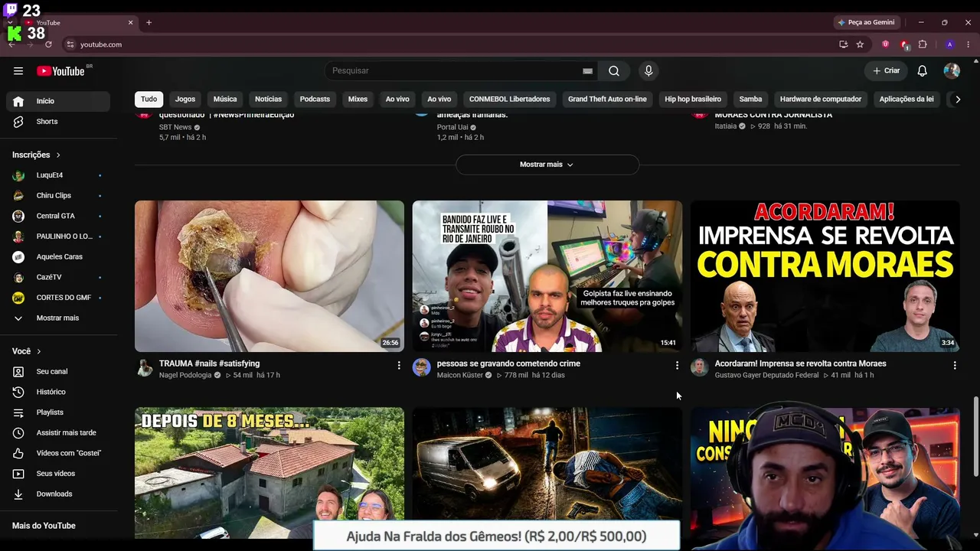Open the browser extensions puzzle icon
The image size is (980, 551).
coord(923,44)
